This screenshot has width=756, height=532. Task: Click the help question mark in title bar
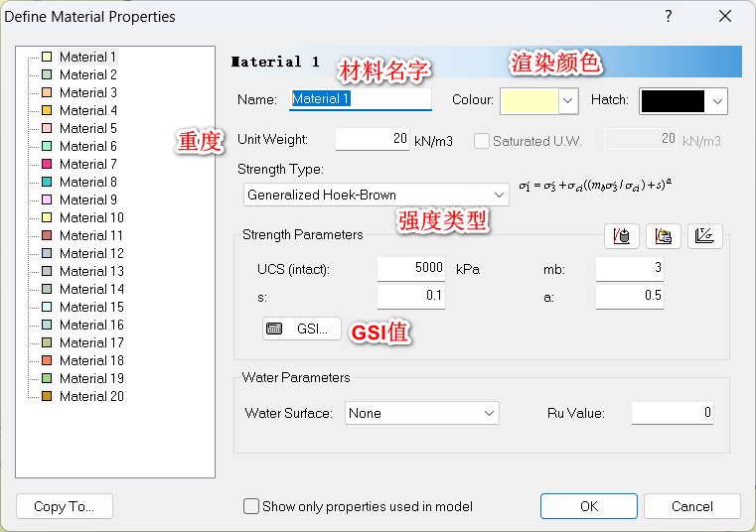coord(669,16)
